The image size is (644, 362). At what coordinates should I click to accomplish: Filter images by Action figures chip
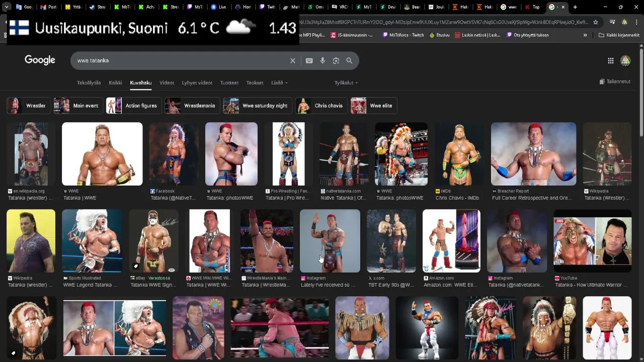(133, 106)
